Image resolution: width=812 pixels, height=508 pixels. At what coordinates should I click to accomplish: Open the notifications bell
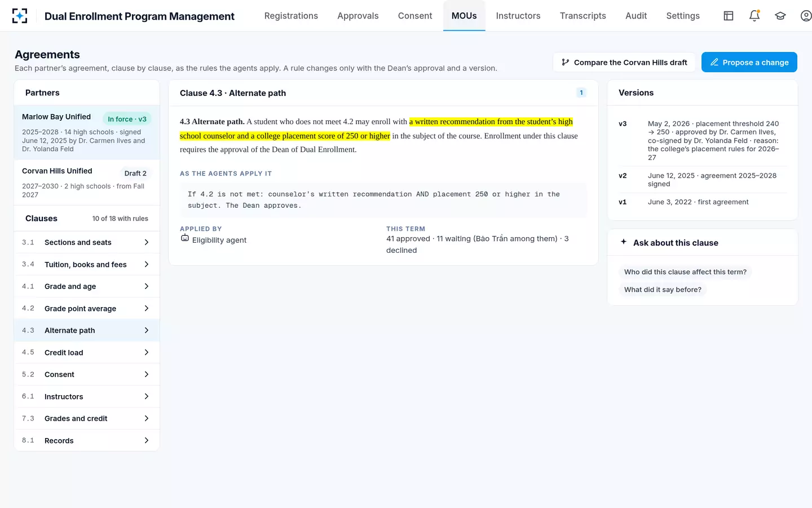(x=754, y=16)
